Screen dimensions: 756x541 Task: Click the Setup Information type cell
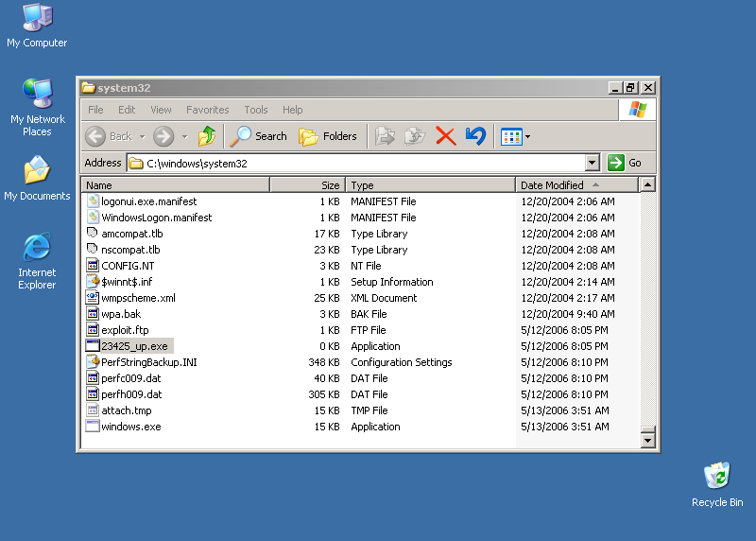click(x=391, y=282)
